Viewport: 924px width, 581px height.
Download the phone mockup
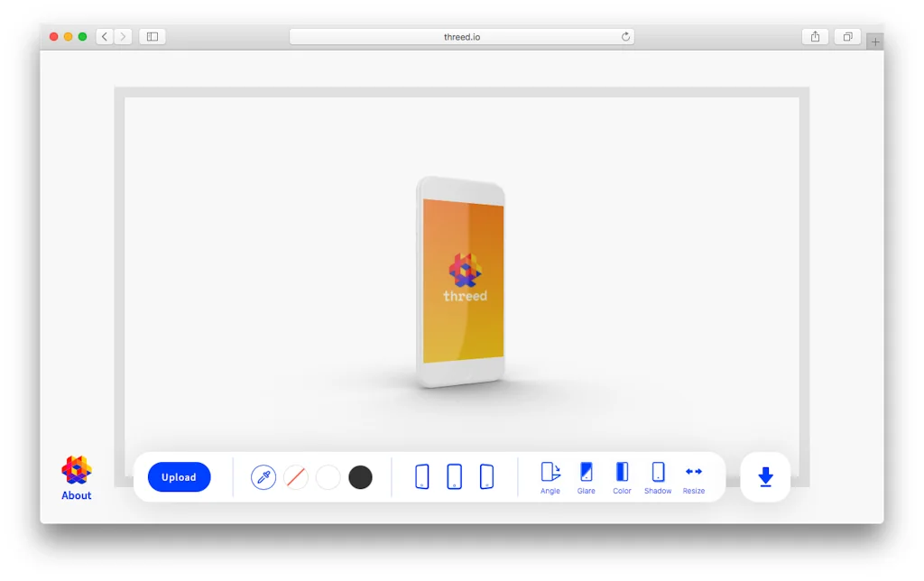pyautogui.click(x=764, y=476)
